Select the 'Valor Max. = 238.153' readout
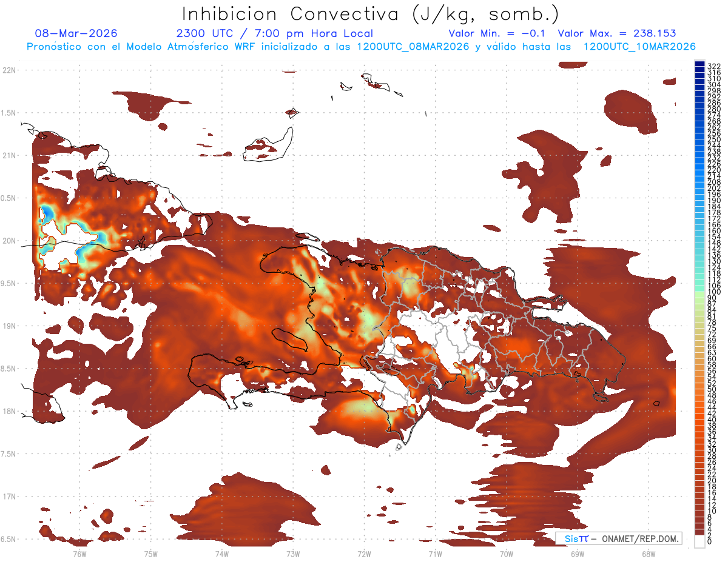Viewport: 728px width, 562px height. (x=617, y=33)
